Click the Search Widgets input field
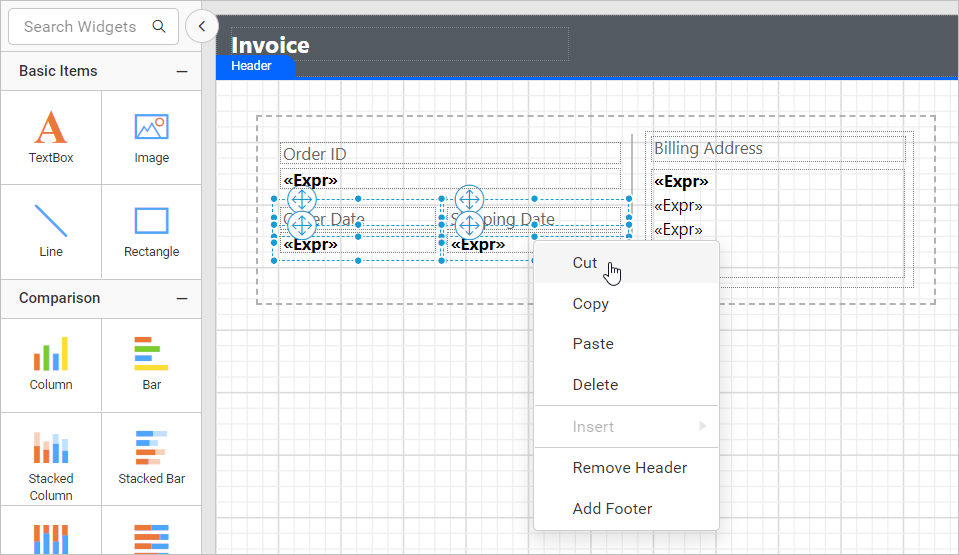959x555 pixels. 80,27
